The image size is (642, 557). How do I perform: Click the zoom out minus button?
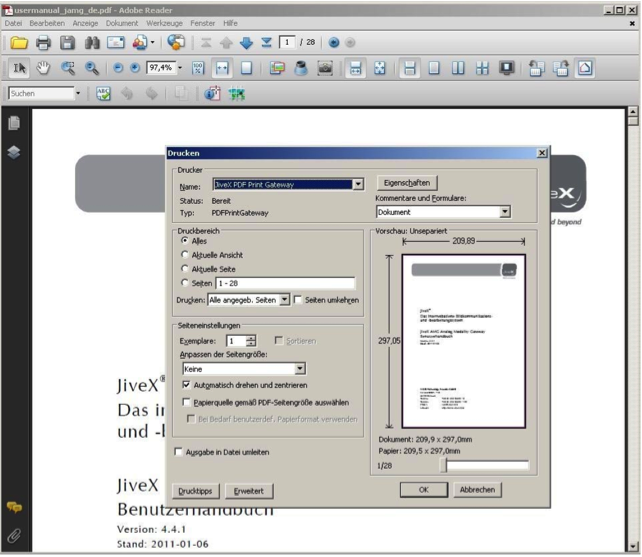coord(118,68)
